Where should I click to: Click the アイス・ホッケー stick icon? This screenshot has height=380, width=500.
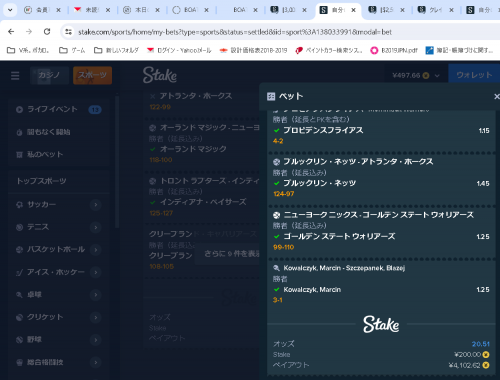(x=20, y=273)
